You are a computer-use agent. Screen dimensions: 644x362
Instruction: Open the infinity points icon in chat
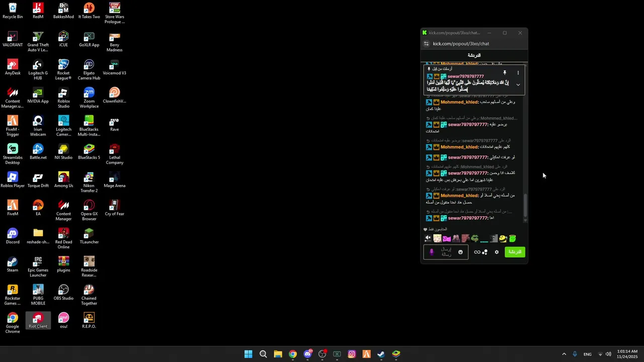coord(477,252)
